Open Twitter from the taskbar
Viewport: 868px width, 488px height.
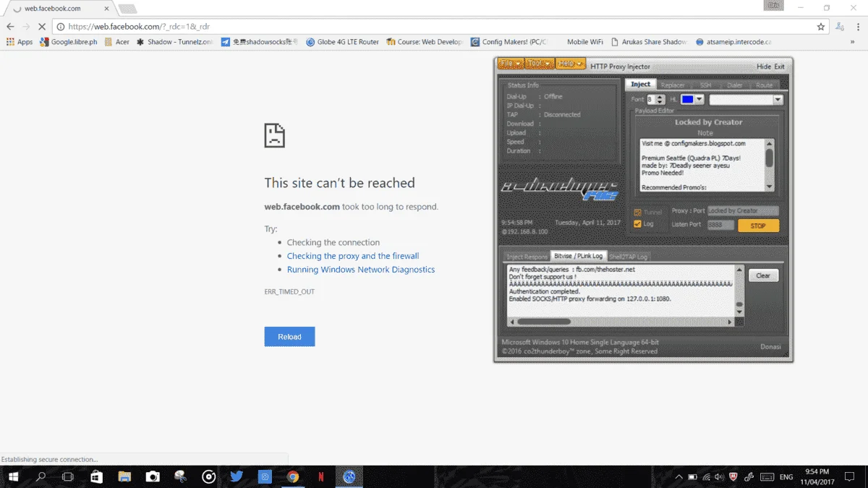pyautogui.click(x=237, y=476)
